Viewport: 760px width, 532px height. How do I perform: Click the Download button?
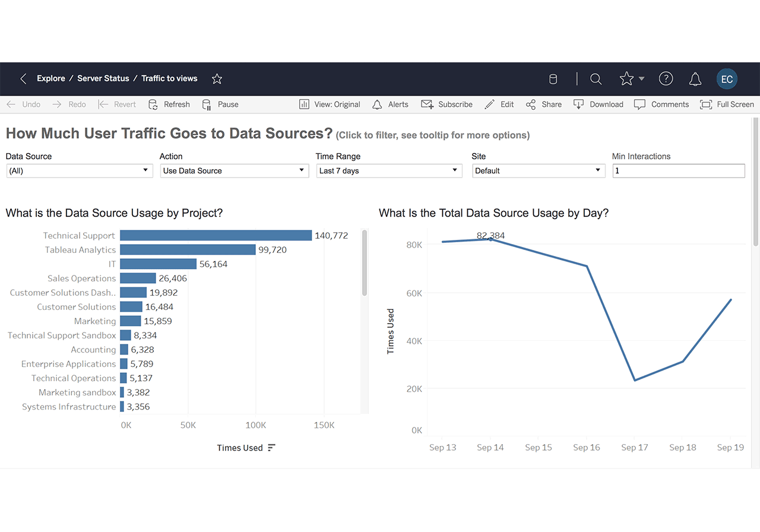[598, 104]
